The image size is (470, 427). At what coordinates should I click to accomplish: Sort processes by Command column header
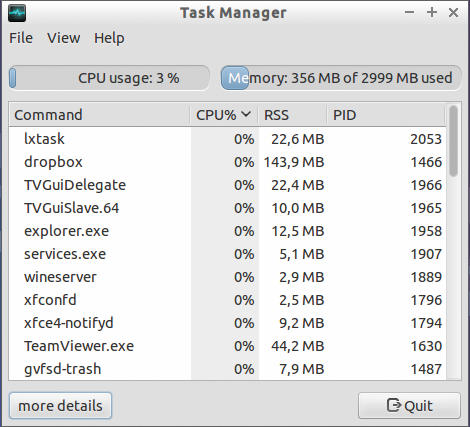(x=99, y=115)
